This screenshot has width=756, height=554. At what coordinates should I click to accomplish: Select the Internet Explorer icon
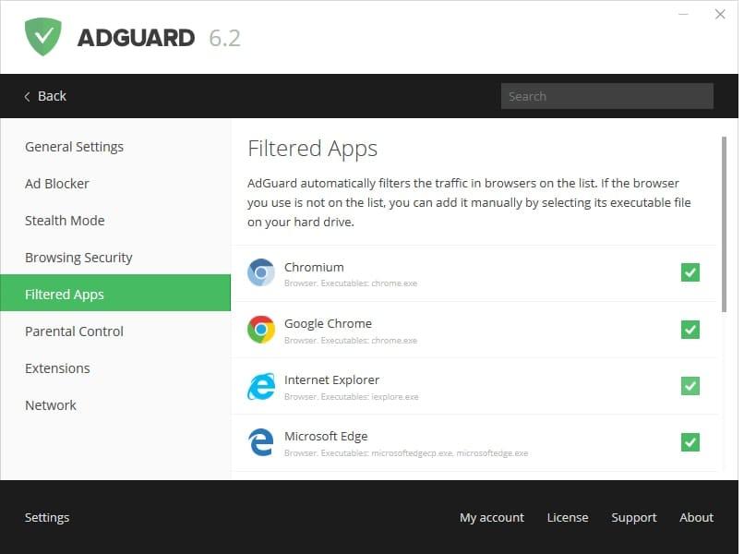[x=260, y=386]
